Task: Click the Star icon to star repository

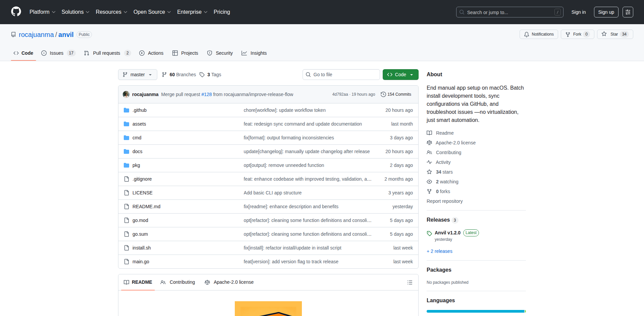Action: tap(604, 34)
